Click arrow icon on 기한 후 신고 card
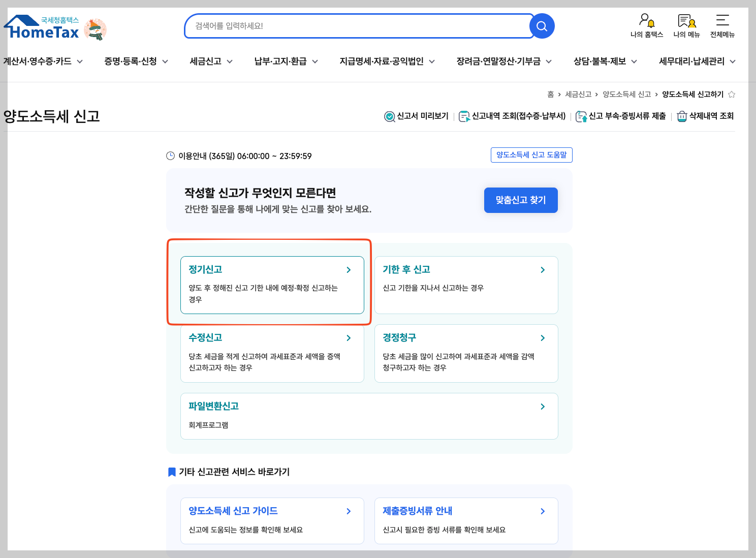This screenshot has width=756, height=558. pos(543,270)
